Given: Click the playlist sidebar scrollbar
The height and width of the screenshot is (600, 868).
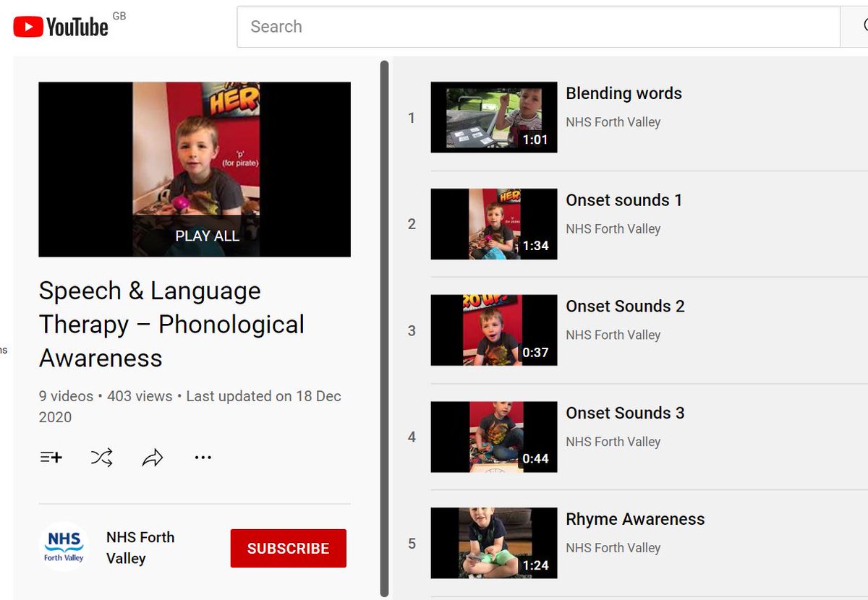Looking at the screenshot, I should 385,328.
